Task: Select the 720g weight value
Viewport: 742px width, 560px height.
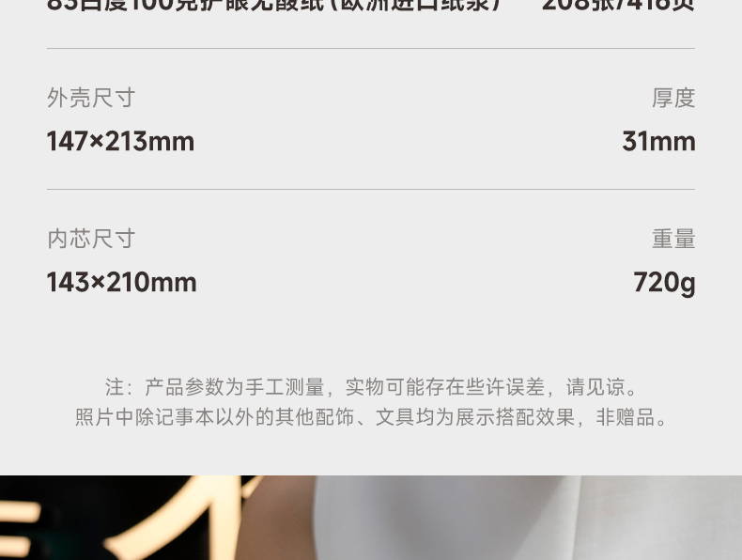Action: click(x=664, y=283)
